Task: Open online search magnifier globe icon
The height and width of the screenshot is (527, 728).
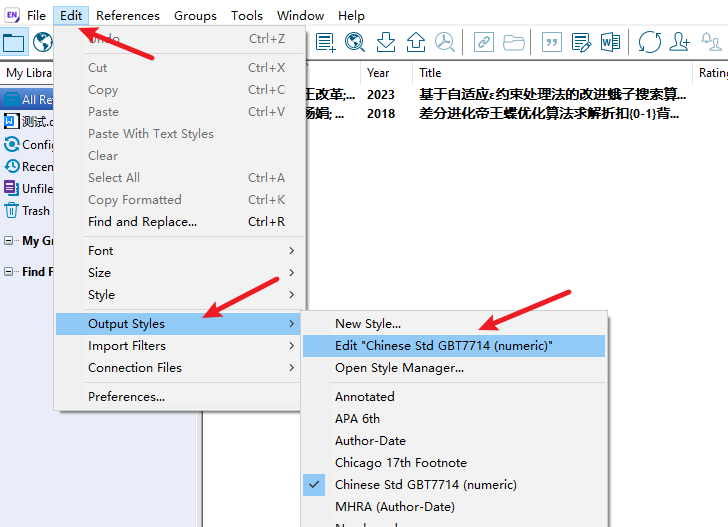Action: (x=355, y=42)
